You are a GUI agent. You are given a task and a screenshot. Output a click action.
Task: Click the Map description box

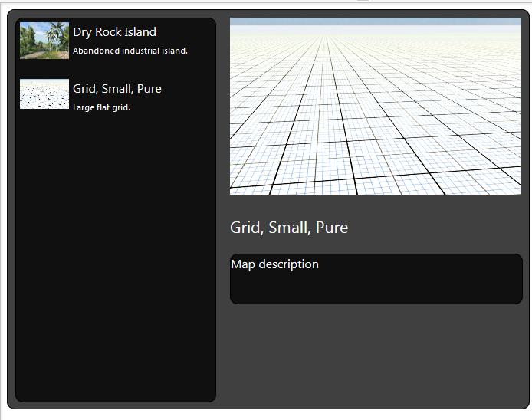tap(376, 279)
